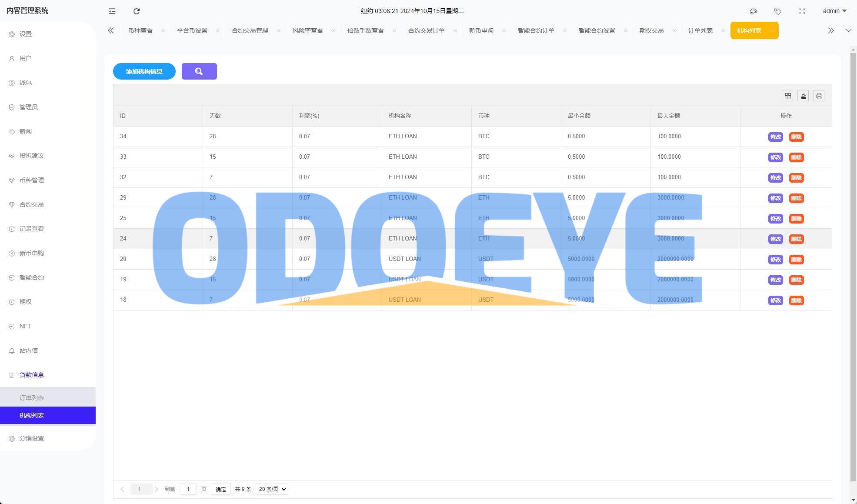The image size is (857, 504).
Task: Expand 用户 sidebar menu
Action: point(48,58)
